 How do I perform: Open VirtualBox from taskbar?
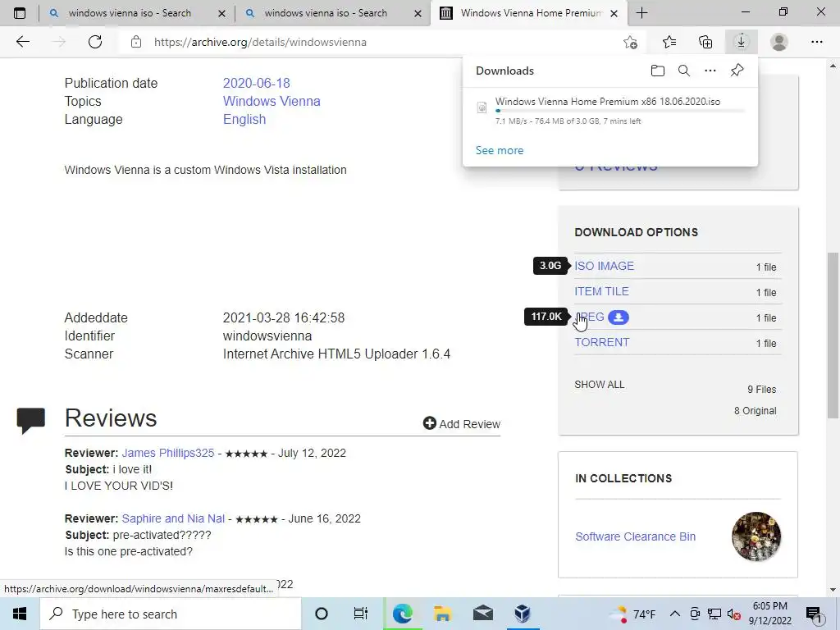(523, 614)
